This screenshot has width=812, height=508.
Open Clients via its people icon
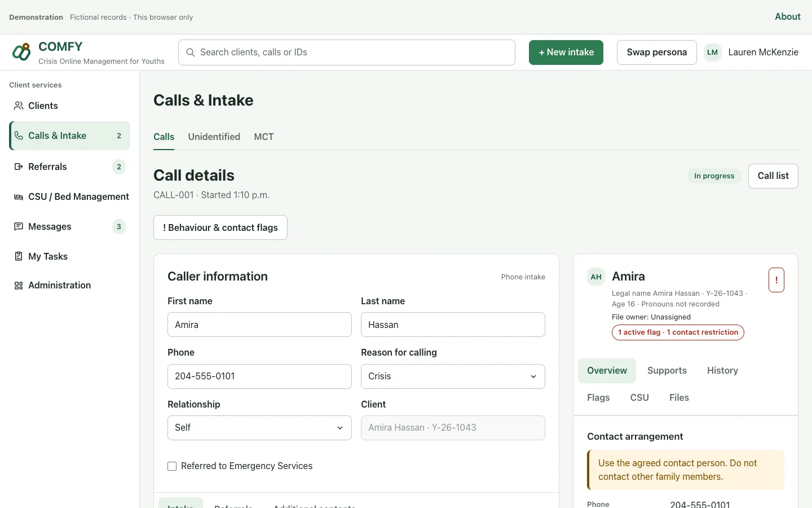tap(19, 106)
